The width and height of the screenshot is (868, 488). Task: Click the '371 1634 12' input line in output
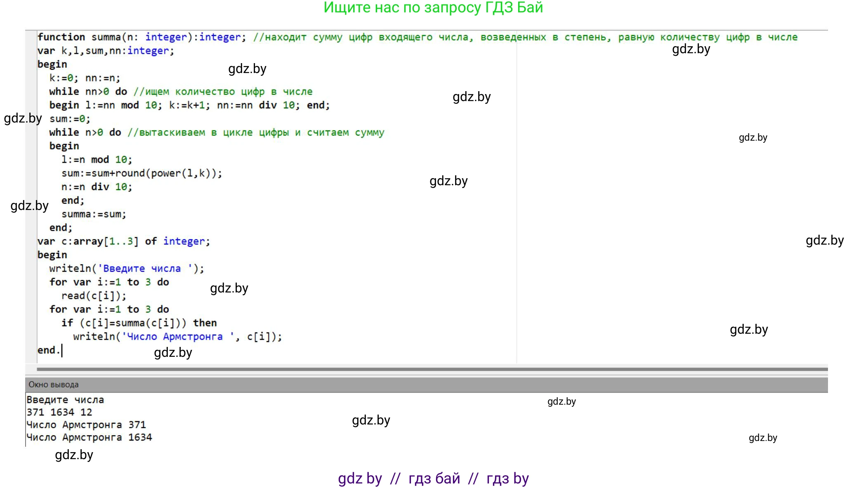coord(59,412)
